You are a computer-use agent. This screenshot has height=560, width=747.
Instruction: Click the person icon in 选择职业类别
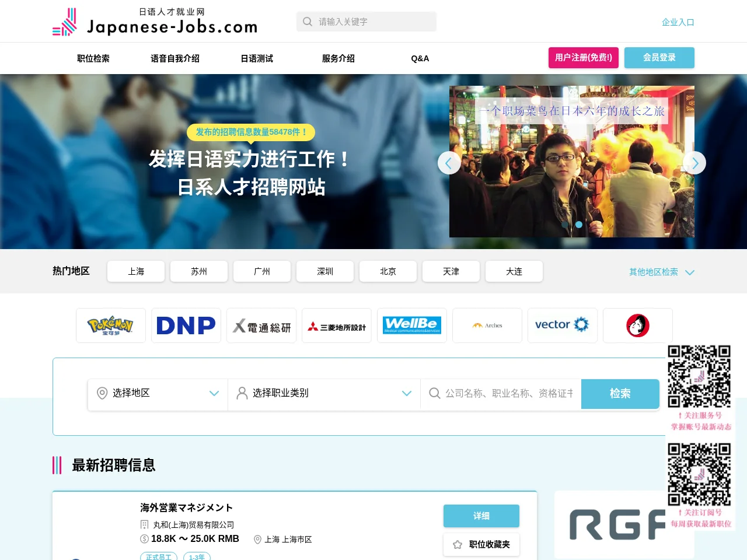pyautogui.click(x=242, y=393)
